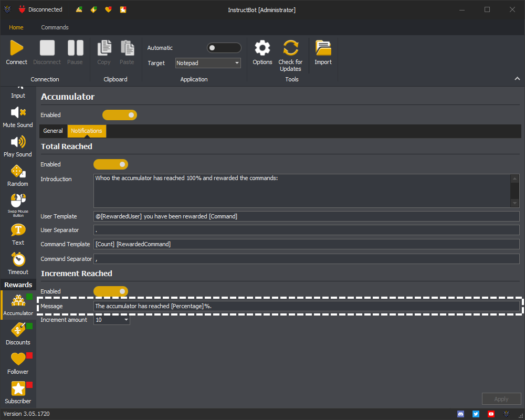Click follower heart icon in title bar
Viewport: 525px width, 420px height.
click(x=108, y=10)
